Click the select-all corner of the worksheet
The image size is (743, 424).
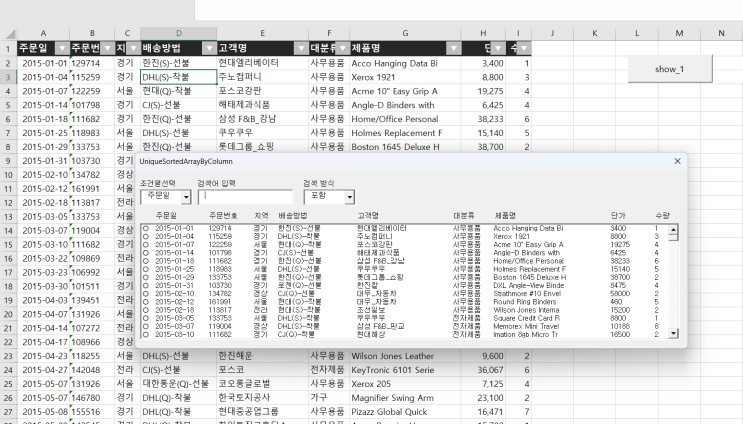tap(9, 34)
